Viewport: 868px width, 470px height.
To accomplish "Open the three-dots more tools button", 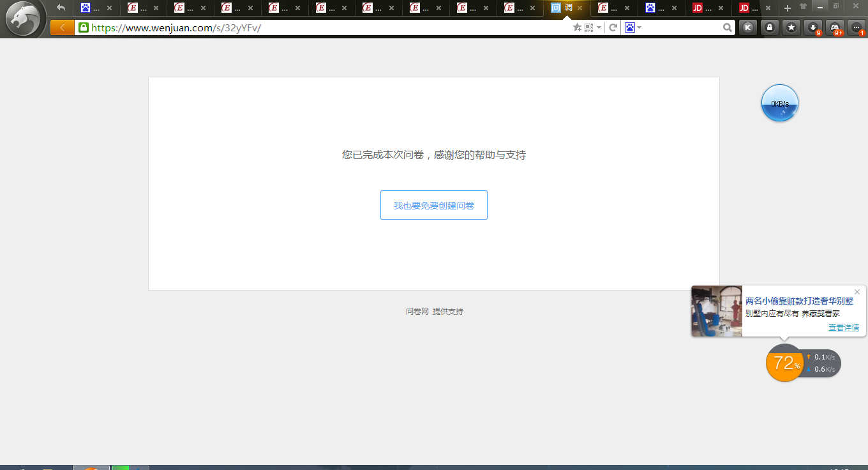I will tap(857, 27).
